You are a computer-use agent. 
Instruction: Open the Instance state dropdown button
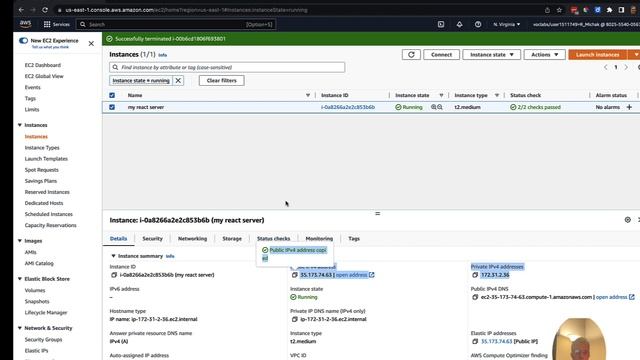click(491, 55)
